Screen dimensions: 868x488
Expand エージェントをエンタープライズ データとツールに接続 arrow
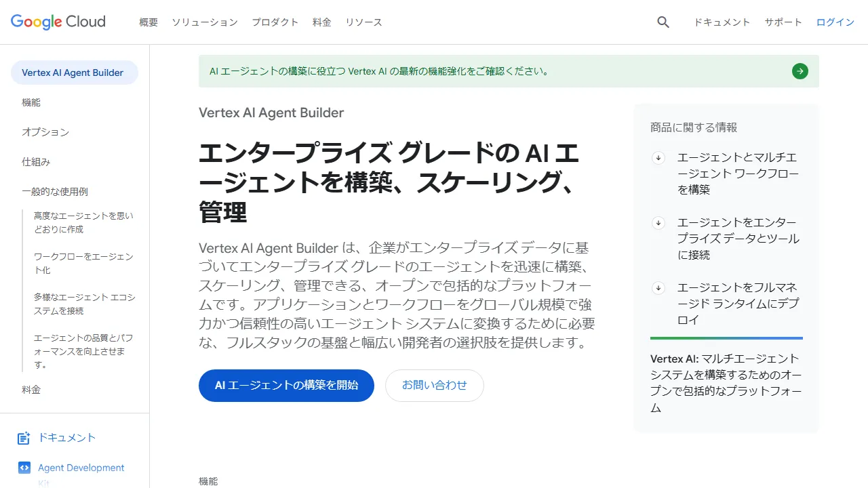658,222
